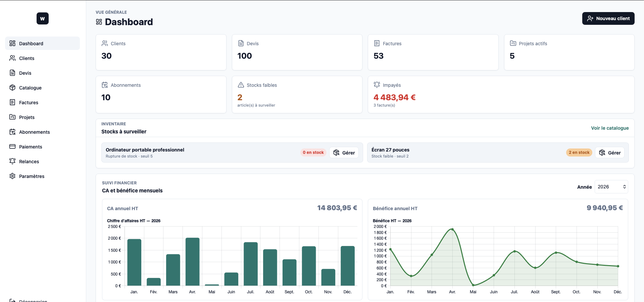Click the Jan. bar in revenue chart
644x302 pixels.
coord(134,262)
